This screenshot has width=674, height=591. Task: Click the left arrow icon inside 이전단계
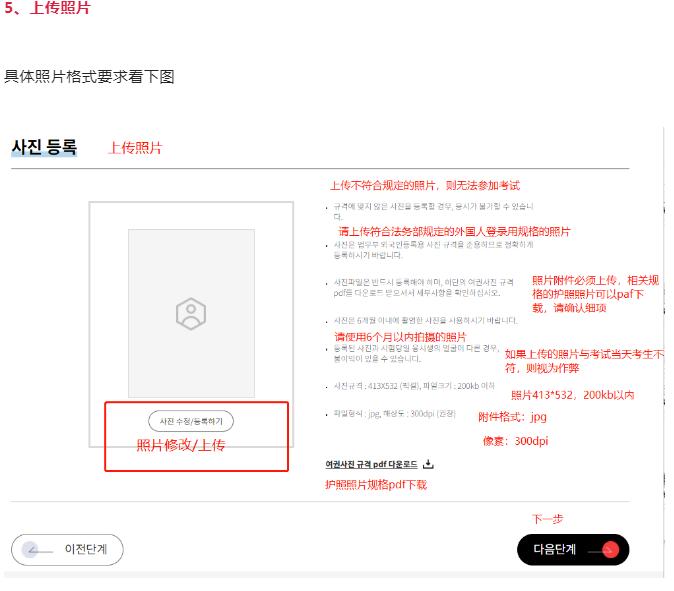pyautogui.click(x=34, y=550)
